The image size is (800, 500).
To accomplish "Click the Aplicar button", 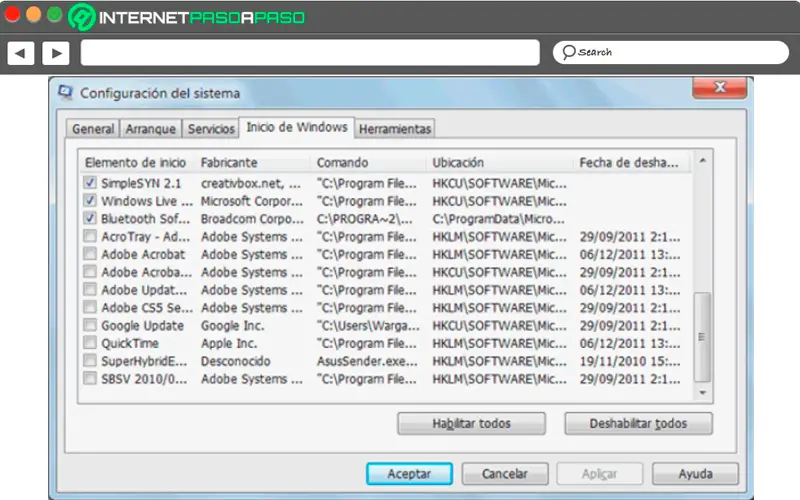I will 599,474.
